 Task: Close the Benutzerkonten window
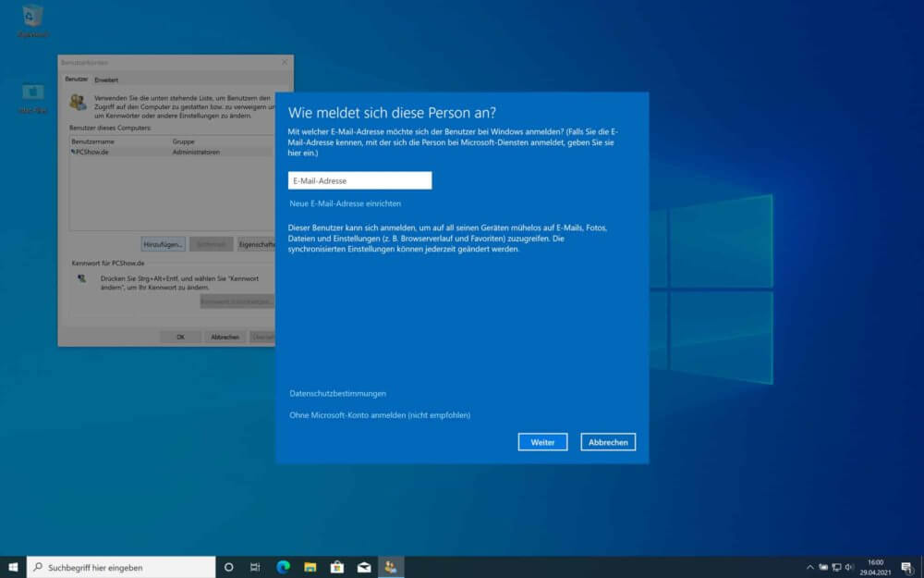(285, 62)
